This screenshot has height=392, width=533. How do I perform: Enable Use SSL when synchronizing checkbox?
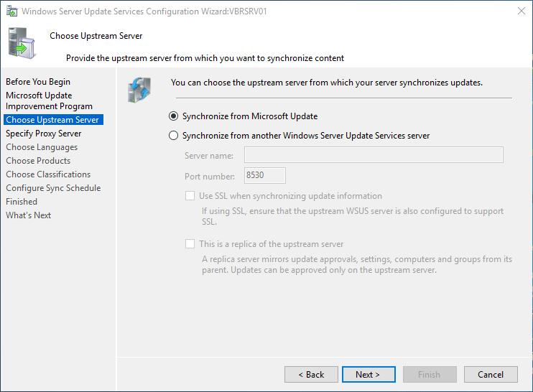tap(190, 196)
